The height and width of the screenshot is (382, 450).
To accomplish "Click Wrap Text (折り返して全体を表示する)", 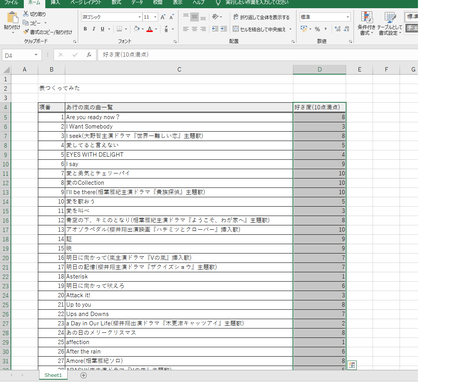I will pos(261,17).
